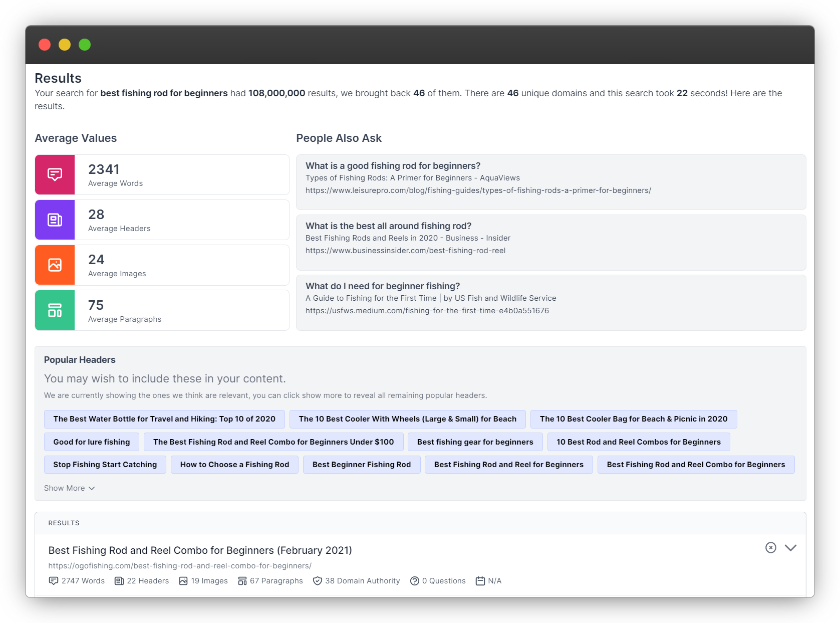Screen dimensions: 840x623
Task: Select the Best Beginner Fishing Rod header chip
Action: click(361, 464)
